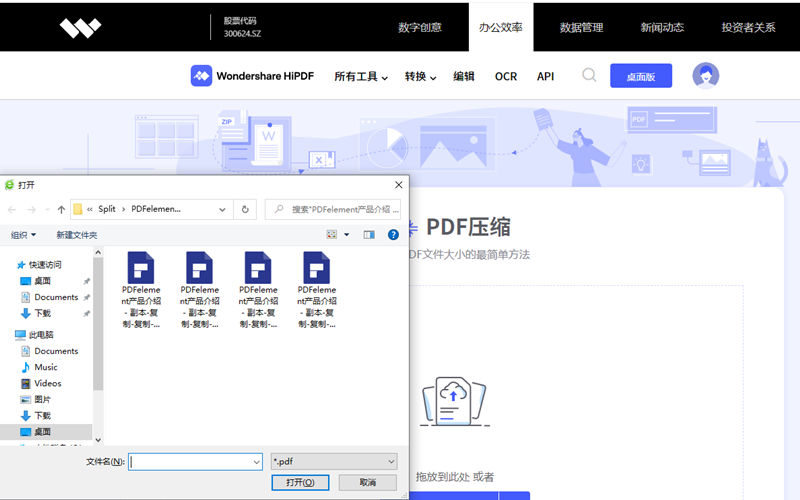Open file dialog help icon
Viewport: 800px width, 500px height.
click(393, 235)
